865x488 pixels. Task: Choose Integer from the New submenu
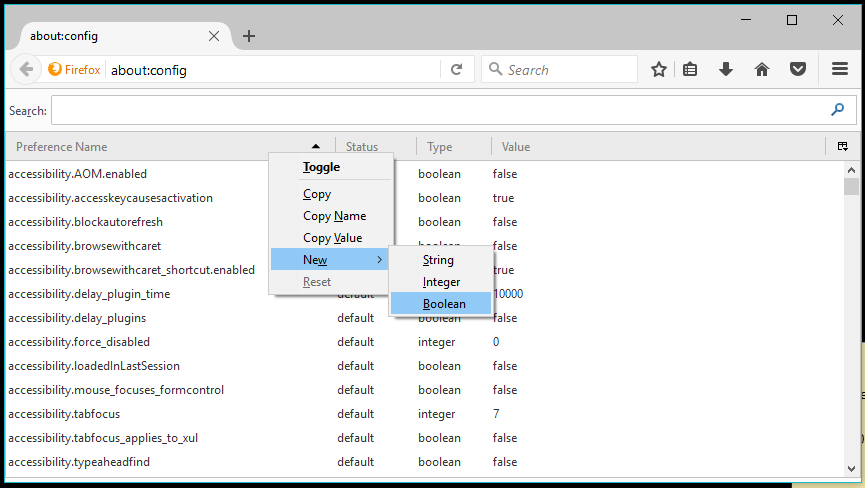[441, 282]
